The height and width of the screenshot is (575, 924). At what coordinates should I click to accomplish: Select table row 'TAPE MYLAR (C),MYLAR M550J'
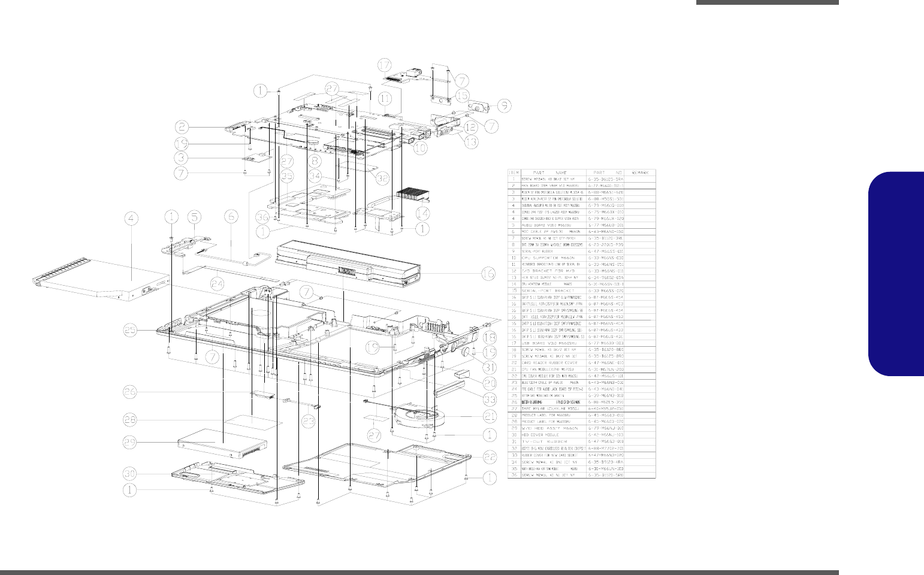point(582,408)
